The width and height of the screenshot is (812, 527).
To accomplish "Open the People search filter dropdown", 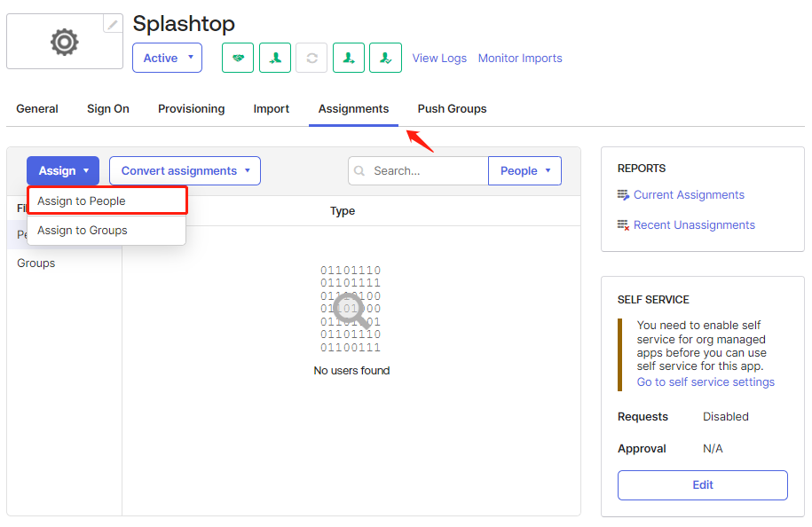I will (x=524, y=171).
